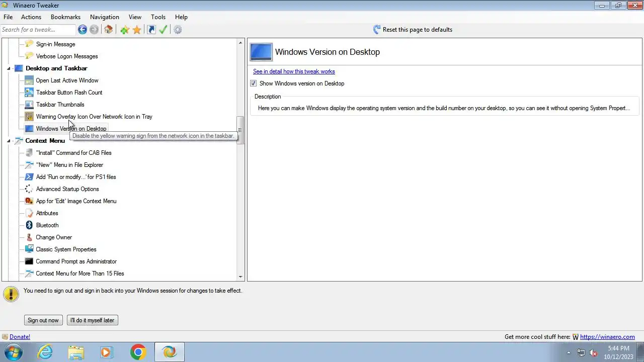Select the Verbose Logon Messages text
644x362 pixels.
(67, 56)
